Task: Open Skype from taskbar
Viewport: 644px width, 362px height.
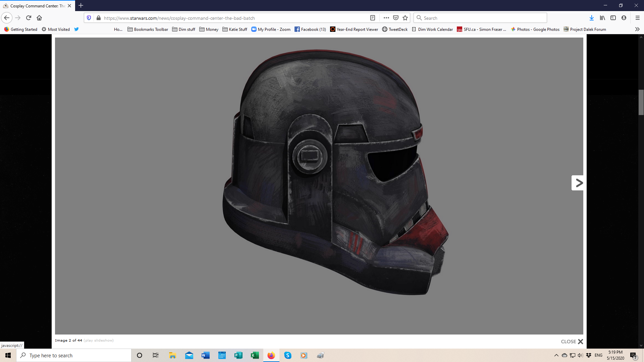Action: pyautogui.click(x=288, y=355)
